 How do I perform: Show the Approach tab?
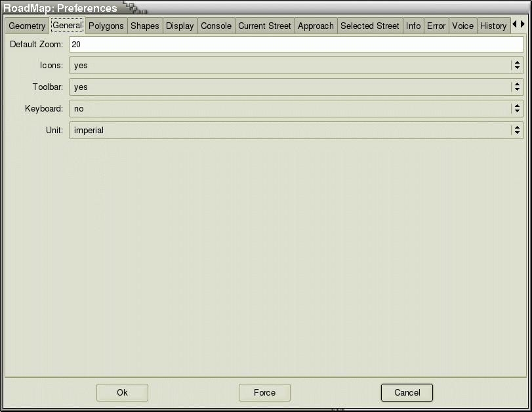(316, 26)
